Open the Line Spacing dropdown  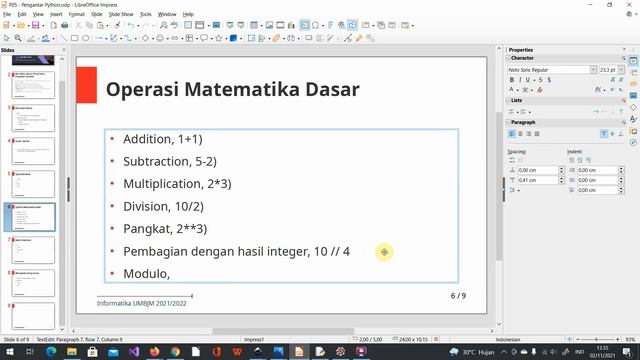514,190
